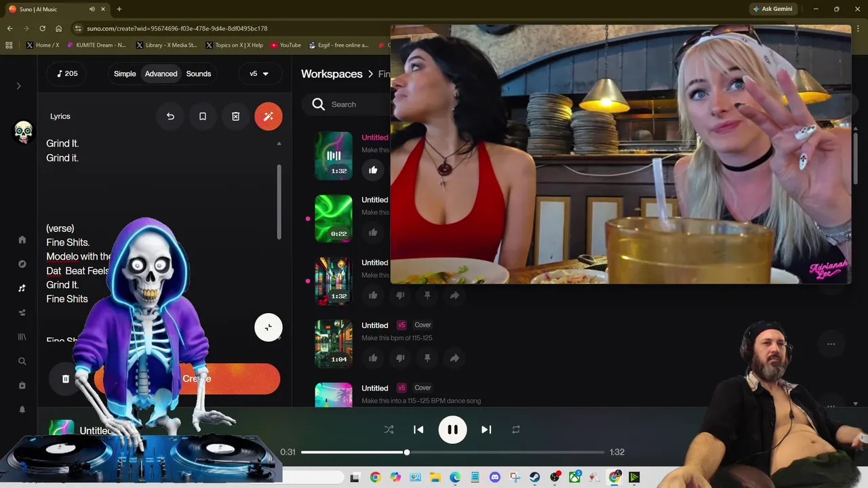View site information icon left of URL
The image size is (868, 488).
(x=78, y=28)
